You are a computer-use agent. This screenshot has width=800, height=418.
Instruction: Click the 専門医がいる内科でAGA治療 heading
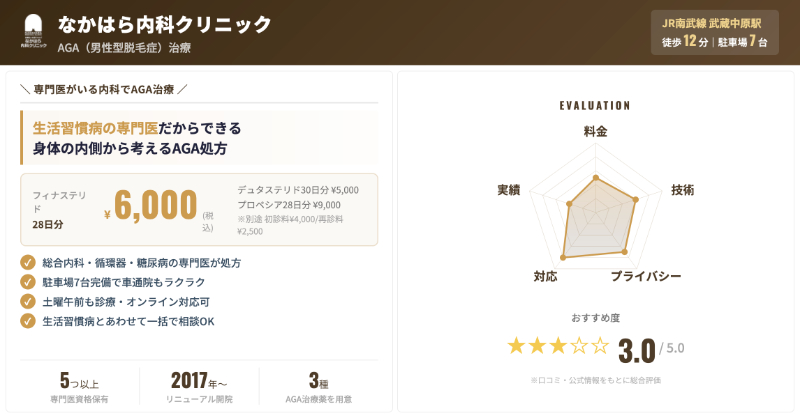coord(103,89)
